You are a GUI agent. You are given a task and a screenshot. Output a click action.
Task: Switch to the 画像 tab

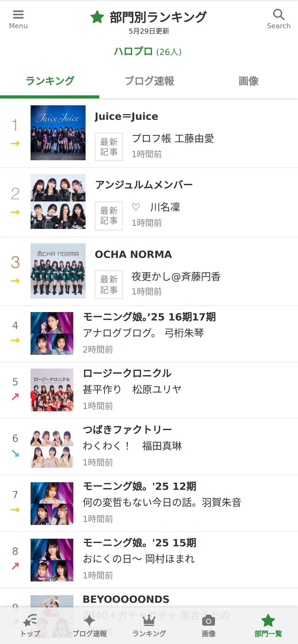248,81
